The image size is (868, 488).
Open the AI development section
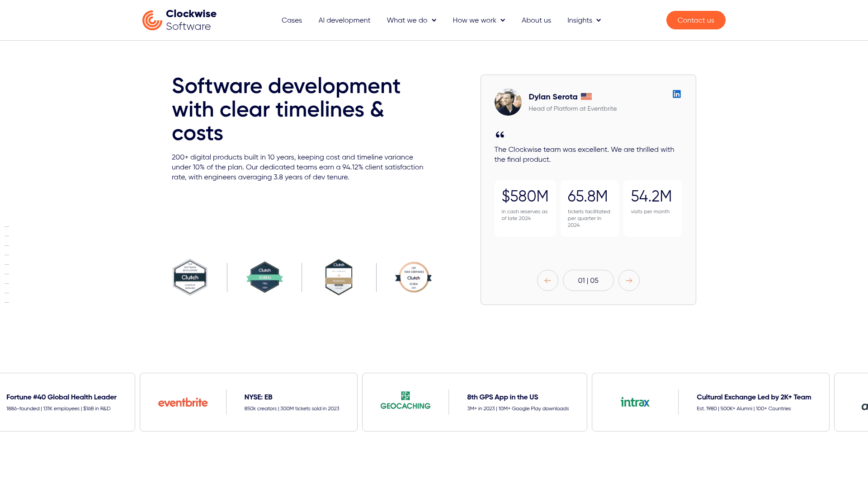(x=344, y=20)
